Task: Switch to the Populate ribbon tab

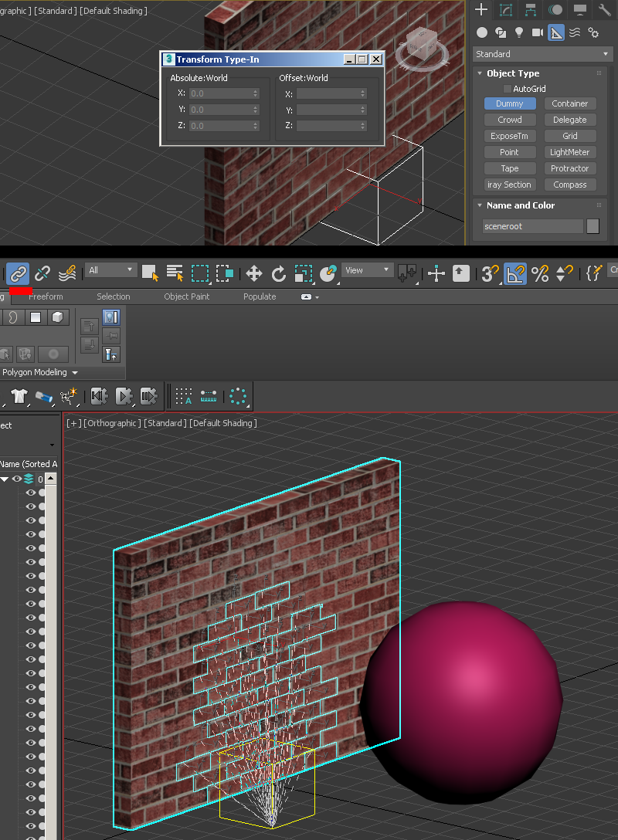Action: [x=260, y=296]
